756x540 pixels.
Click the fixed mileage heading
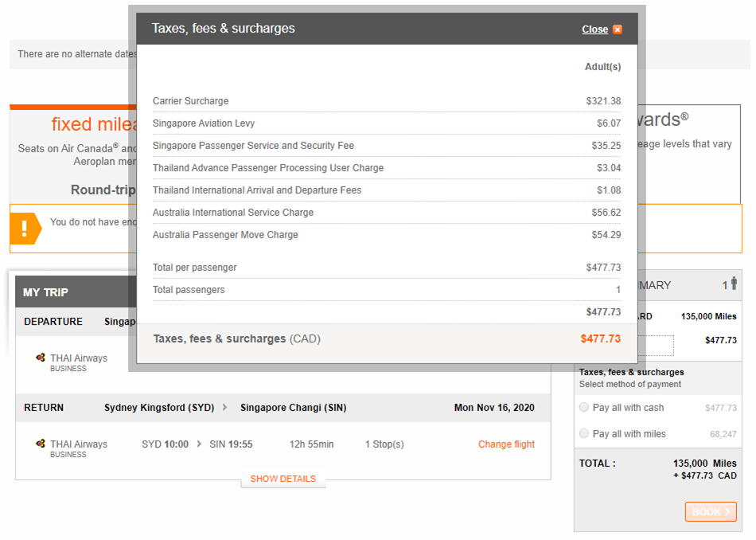[94, 124]
